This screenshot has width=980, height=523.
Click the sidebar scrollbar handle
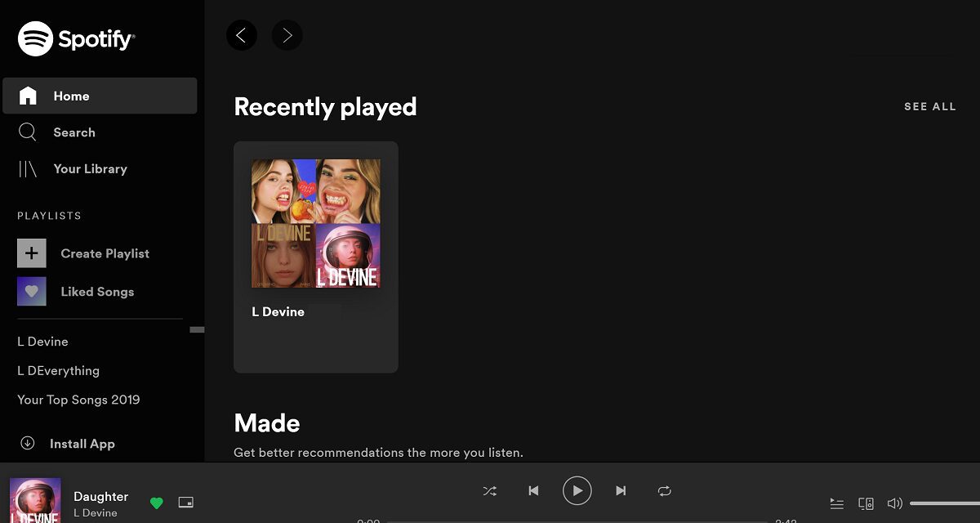(197, 329)
